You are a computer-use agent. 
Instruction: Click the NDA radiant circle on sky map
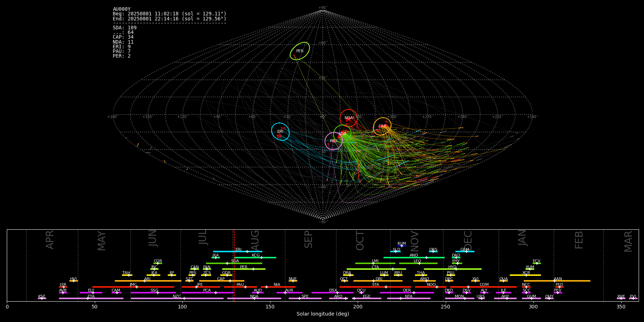[x=348, y=118]
